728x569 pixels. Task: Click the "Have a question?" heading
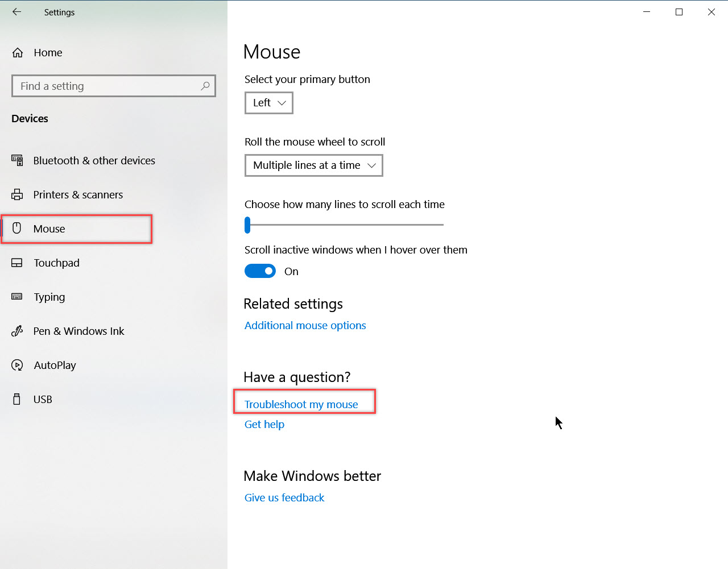click(x=297, y=377)
